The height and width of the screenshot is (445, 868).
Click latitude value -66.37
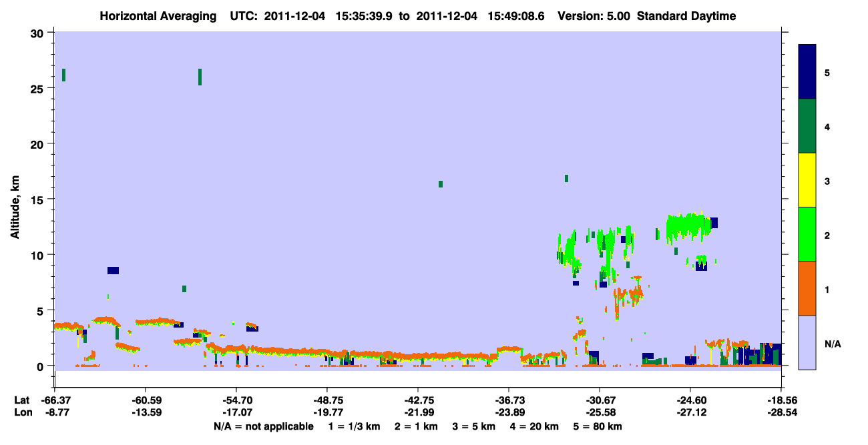pyautogui.click(x=55, y=400)
